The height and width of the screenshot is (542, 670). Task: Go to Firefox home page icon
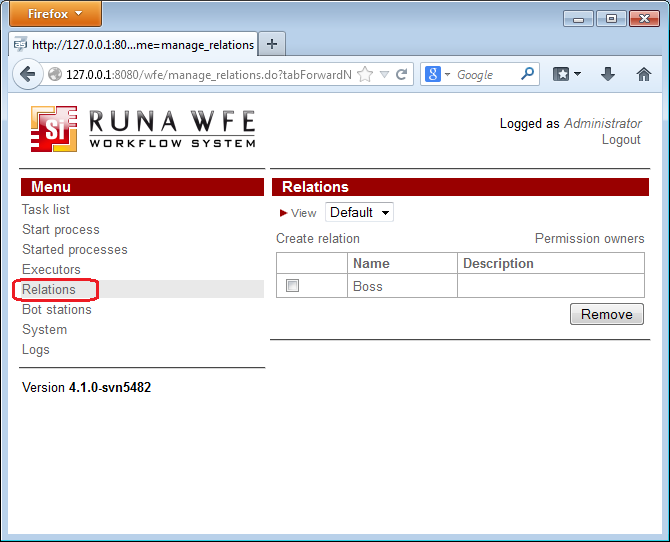[644, 74]
